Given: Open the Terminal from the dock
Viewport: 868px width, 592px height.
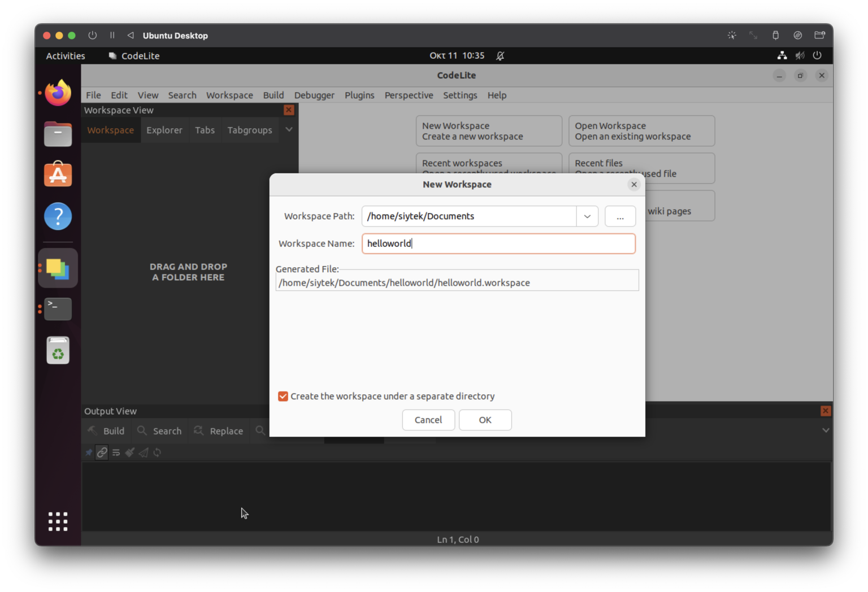Looking at the screenshot, I should [x=58, y=309].
